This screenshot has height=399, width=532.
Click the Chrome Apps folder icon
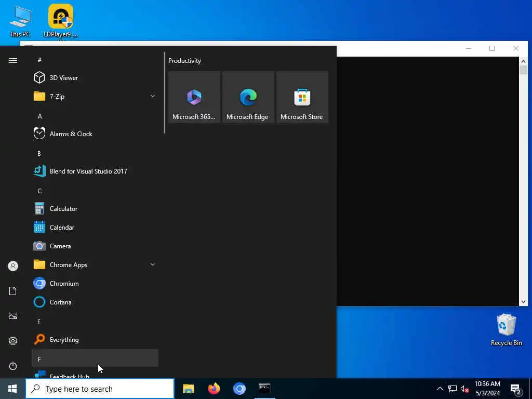coord(39,264)
